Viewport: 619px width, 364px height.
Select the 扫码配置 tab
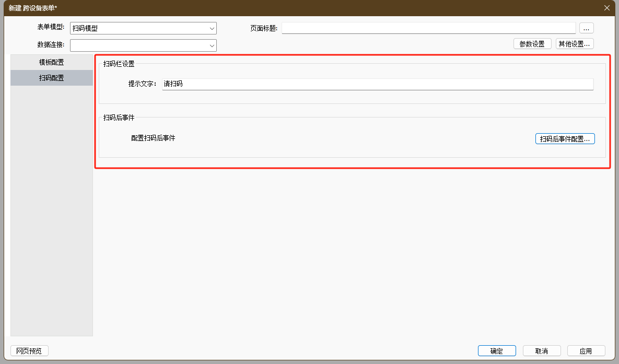pyautogui.click(x=52, y=78)
